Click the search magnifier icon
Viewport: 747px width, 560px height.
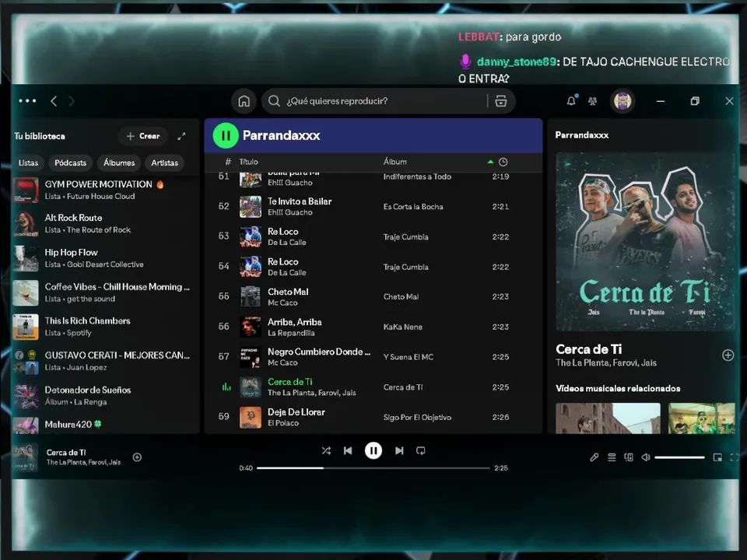(274, 101)
